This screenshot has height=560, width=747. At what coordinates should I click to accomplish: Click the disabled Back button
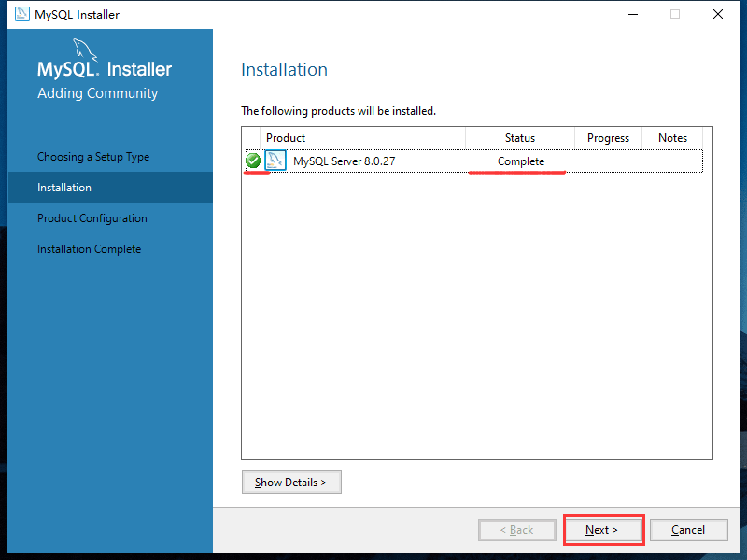[x=517, y=530]
